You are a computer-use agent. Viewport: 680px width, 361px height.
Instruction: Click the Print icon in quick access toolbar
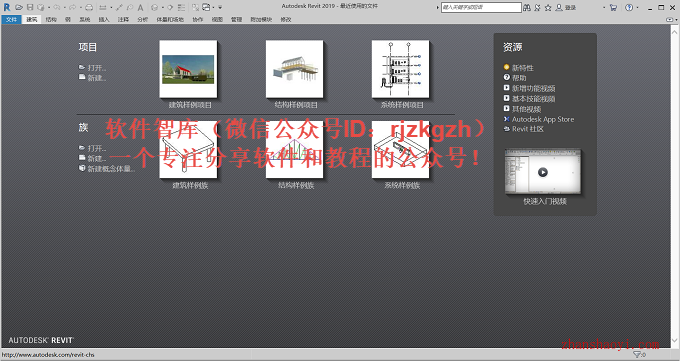coord(89,7)
